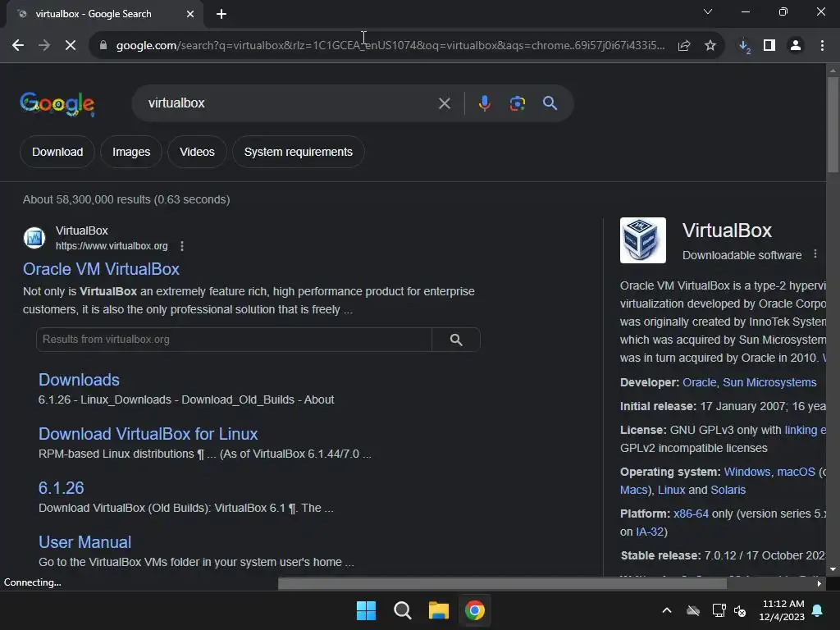Click the network display tray icon
Viewport: 840px width, 630px height.
[719, 610]
